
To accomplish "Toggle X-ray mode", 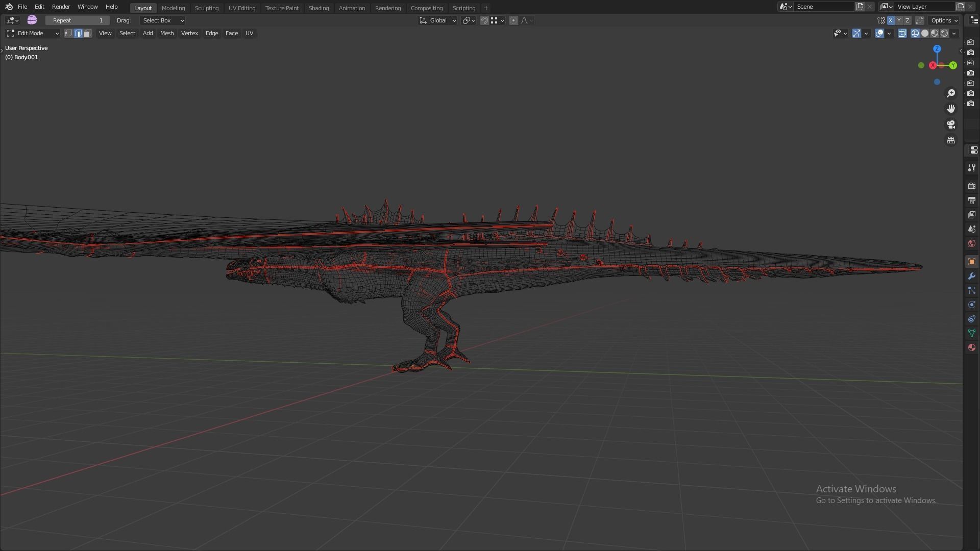I will point(902,33).
